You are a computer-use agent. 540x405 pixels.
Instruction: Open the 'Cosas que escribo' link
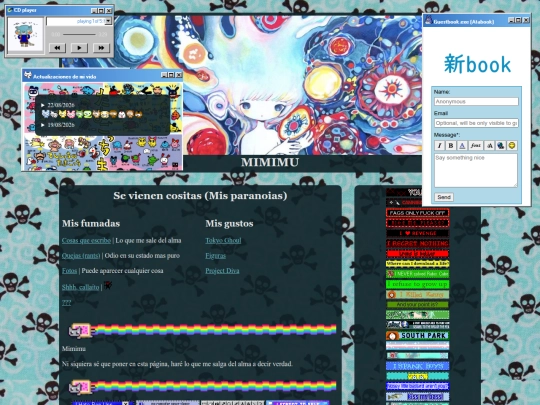click(86, 240)
